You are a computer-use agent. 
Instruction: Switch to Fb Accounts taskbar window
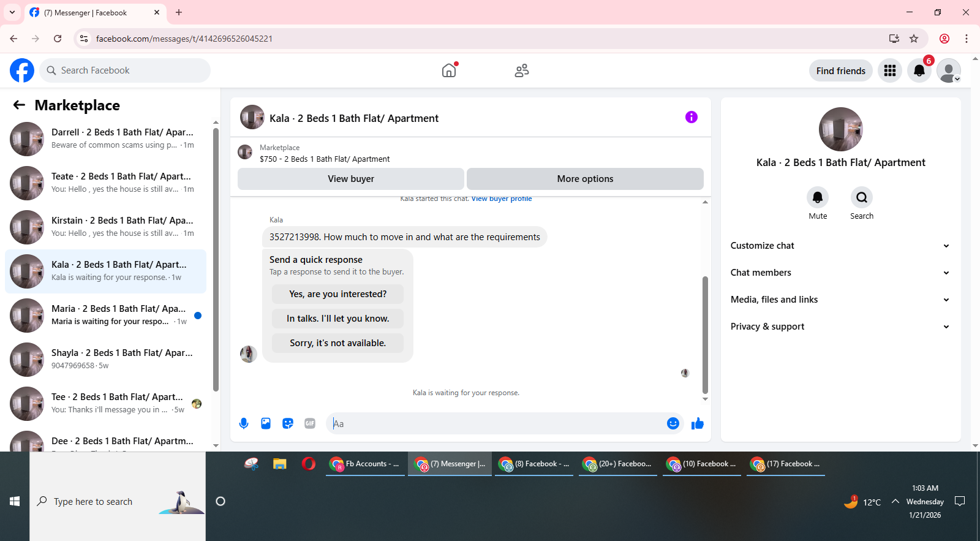[366, 464]
